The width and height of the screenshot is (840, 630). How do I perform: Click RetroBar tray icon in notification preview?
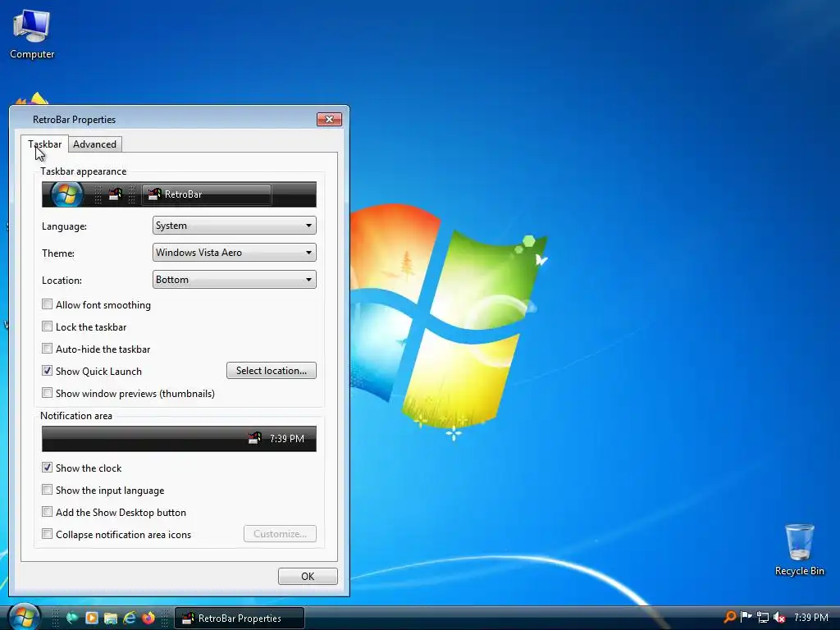[x=254, y=438]
